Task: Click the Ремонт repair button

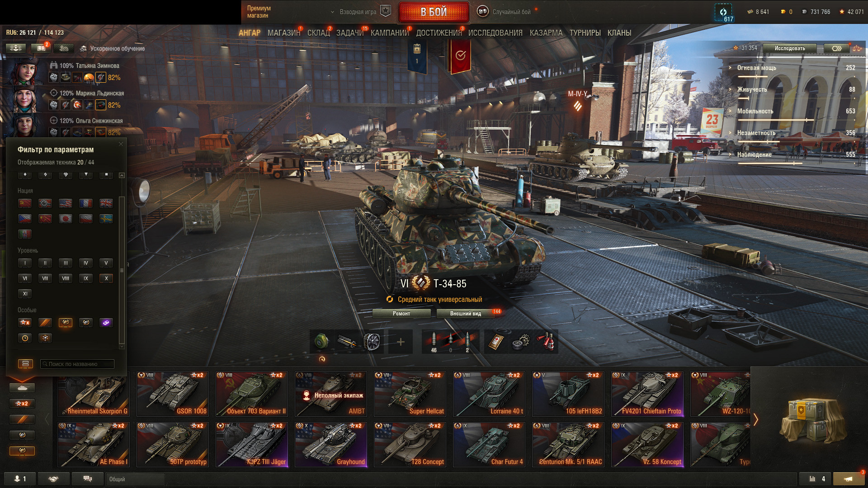Action: pos(401,314)
